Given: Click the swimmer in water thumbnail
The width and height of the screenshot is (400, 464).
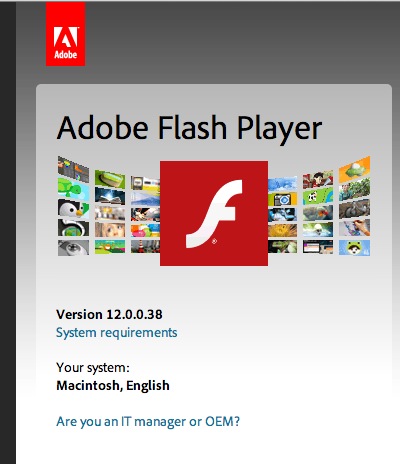Looking at the screenshot, I should coord(318,230).
